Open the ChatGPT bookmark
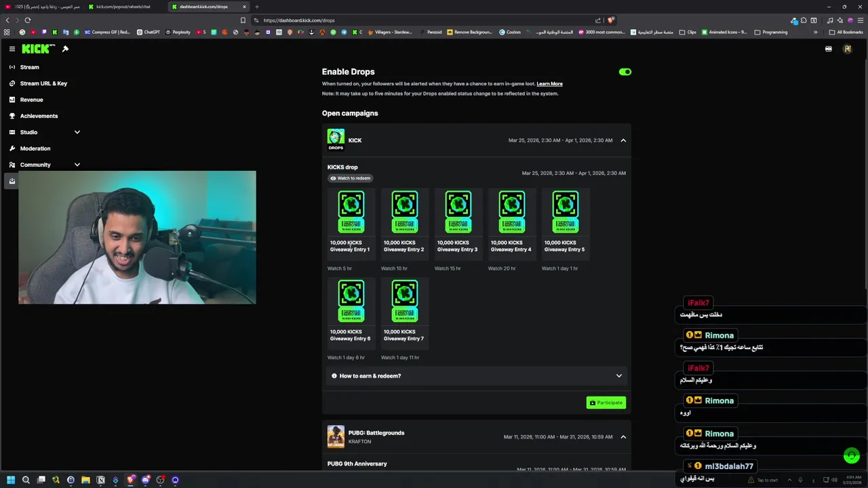868x488 pixels. (x=149, y=32)
